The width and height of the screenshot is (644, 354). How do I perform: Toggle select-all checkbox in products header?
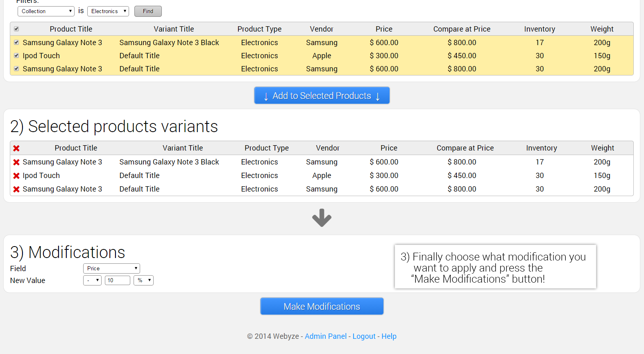[16, 29]
